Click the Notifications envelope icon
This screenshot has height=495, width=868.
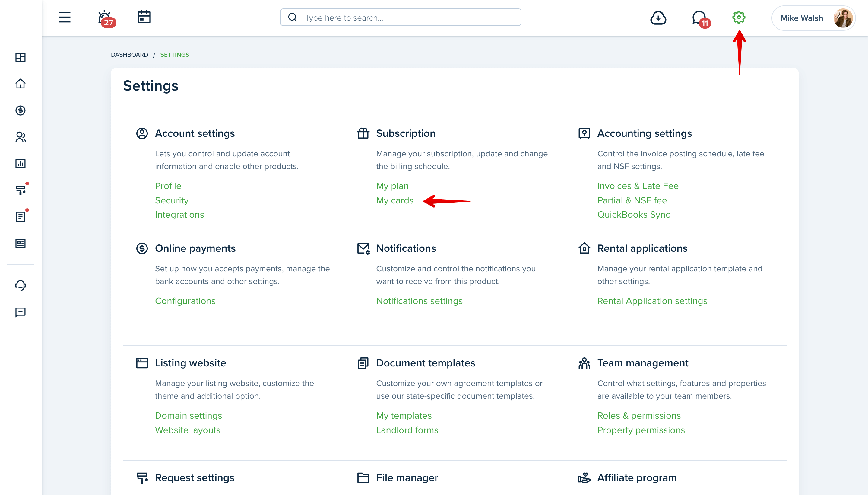tap(363, 248)
